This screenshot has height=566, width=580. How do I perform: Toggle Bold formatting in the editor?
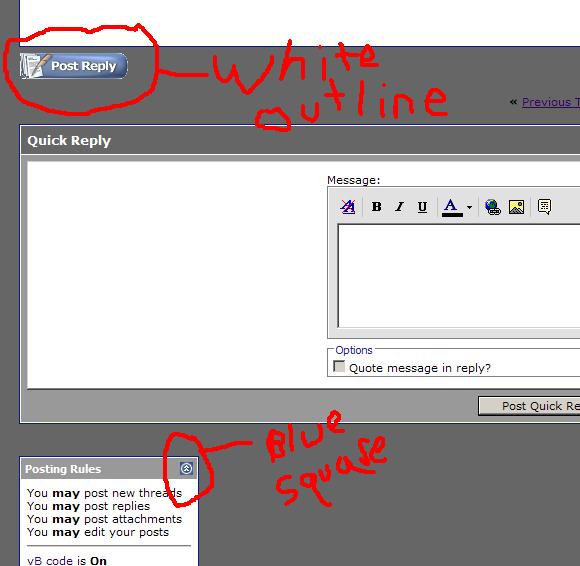(x=377, y=206)
